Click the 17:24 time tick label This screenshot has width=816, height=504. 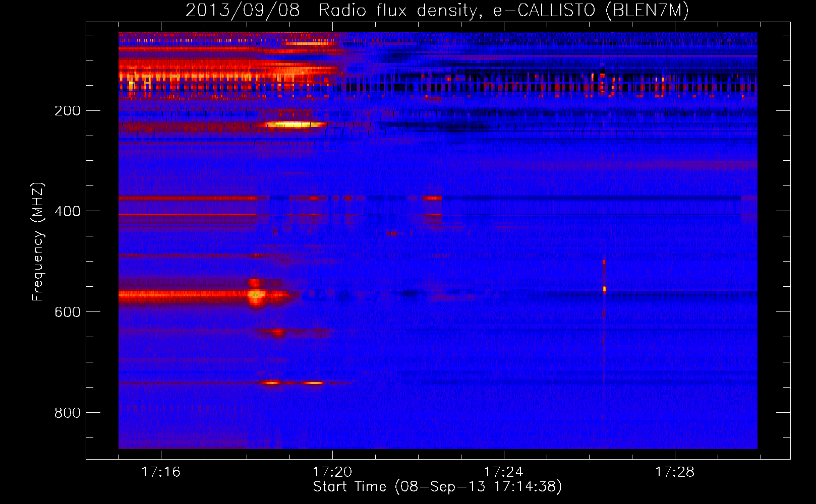tap(503, 472)
